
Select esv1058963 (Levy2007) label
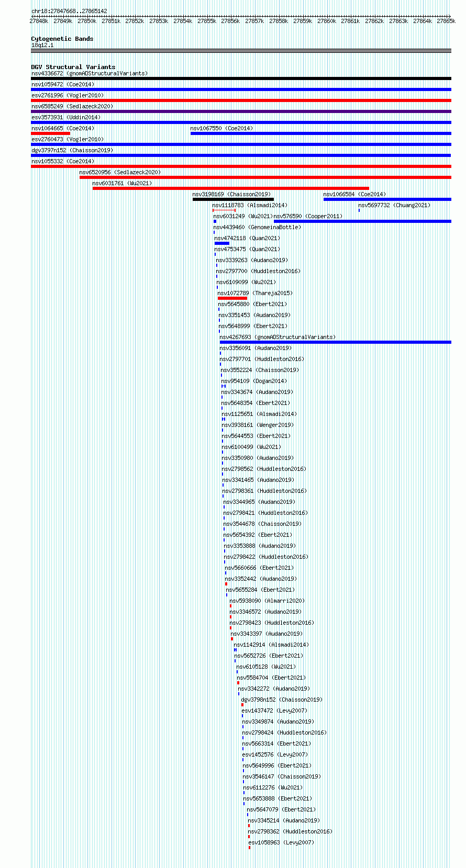coord(281,842)
